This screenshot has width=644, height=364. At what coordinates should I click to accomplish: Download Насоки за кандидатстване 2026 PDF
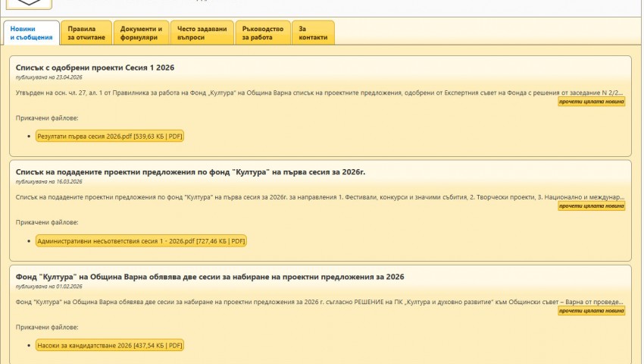coord(110,346)
